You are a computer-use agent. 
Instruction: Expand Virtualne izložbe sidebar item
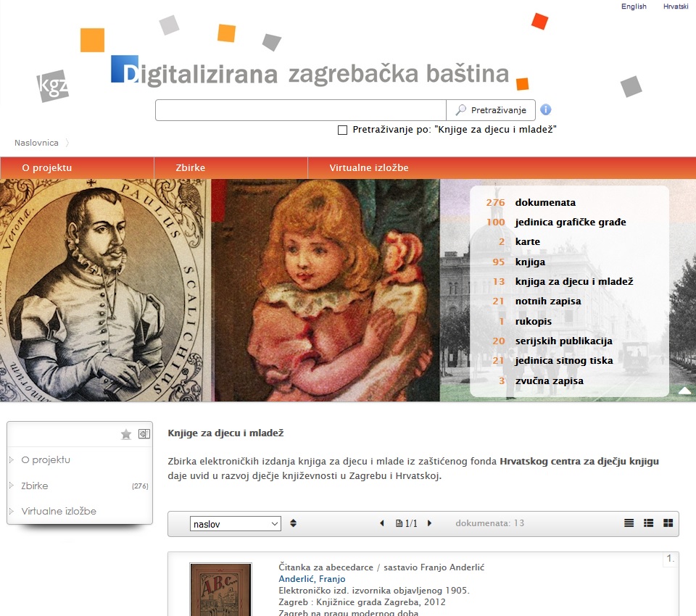12,511
